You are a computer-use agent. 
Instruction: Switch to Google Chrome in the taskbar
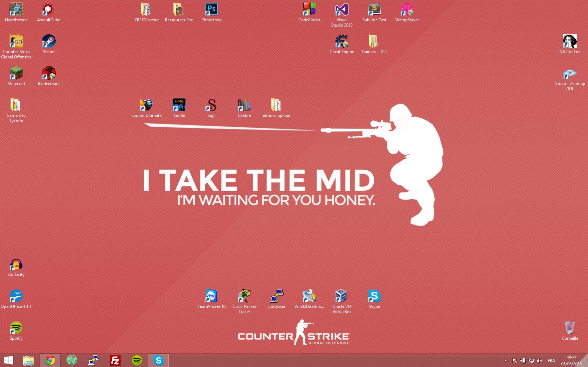[x=50, y=360]
